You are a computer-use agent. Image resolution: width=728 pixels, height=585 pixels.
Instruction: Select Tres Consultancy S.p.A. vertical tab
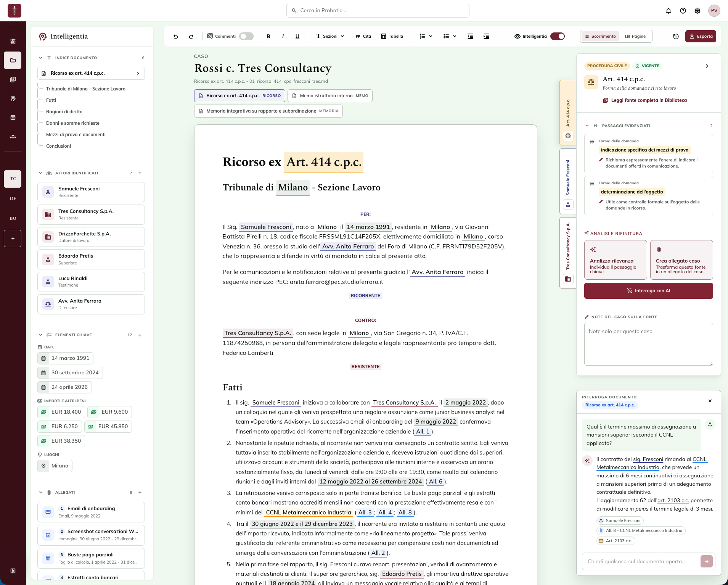coord(568,252)
